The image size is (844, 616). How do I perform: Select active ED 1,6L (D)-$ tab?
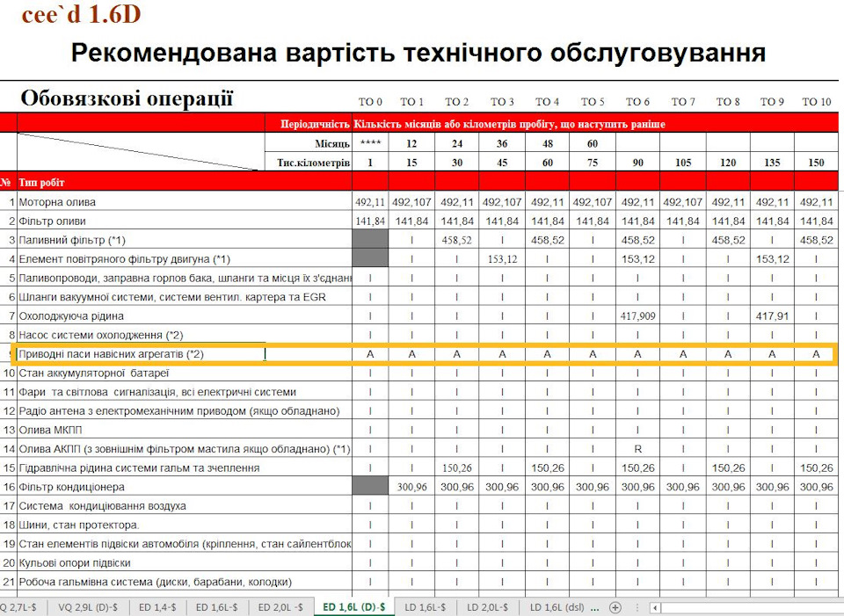tap(354, 607)
